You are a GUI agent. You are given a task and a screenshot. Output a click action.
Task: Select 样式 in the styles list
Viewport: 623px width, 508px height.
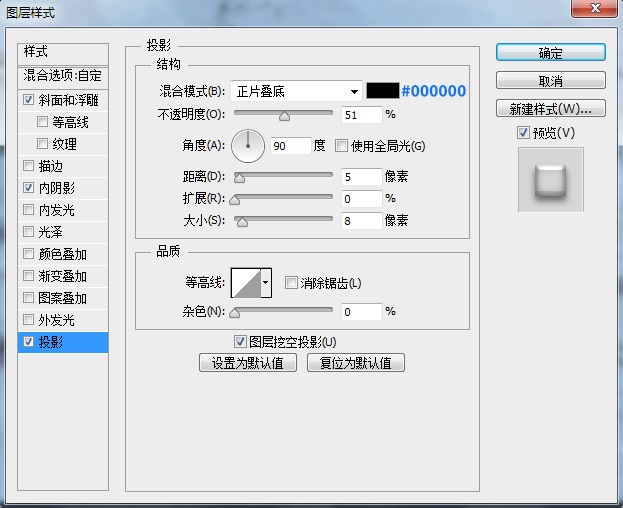pos(63,54)
